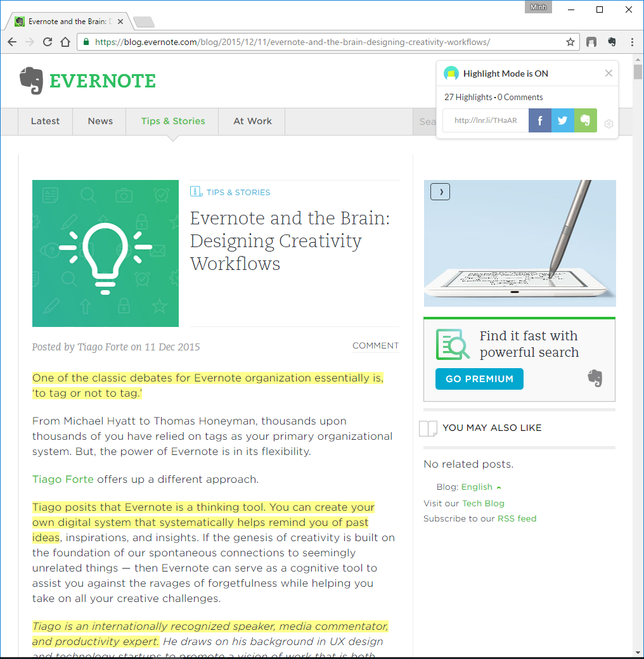Subscribe via RSS feed link
This screenshot has width=644, height=659.
coord(517,518)
